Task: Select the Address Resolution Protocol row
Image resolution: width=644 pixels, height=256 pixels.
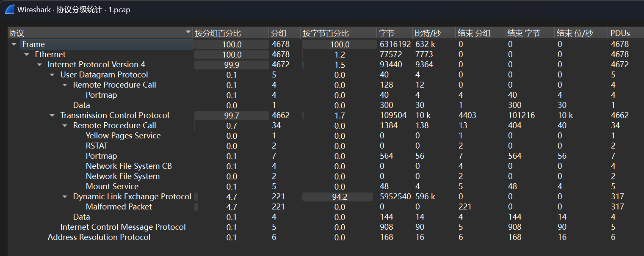Action: 99,237
